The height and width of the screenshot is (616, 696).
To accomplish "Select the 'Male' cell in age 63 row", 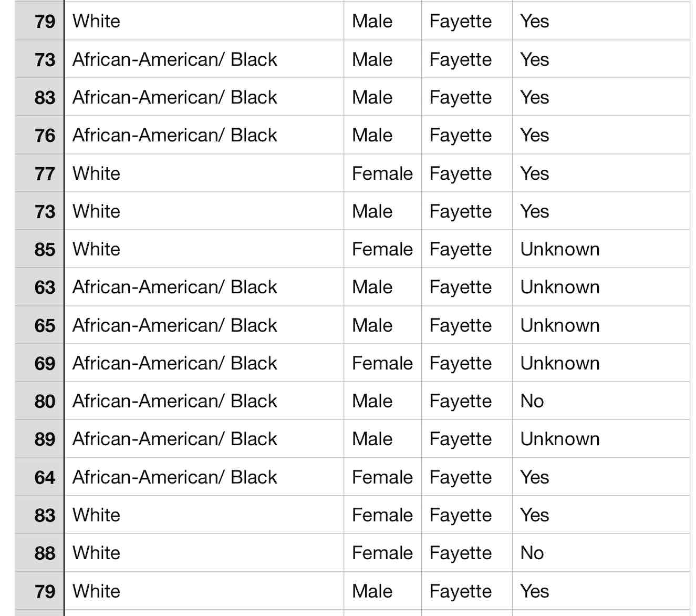I will (372, 287).
